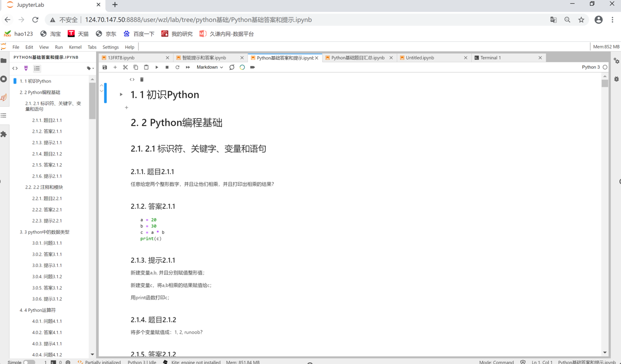Open the file browser sidebar panel
The image size is (621, 364).
point(4,60)
